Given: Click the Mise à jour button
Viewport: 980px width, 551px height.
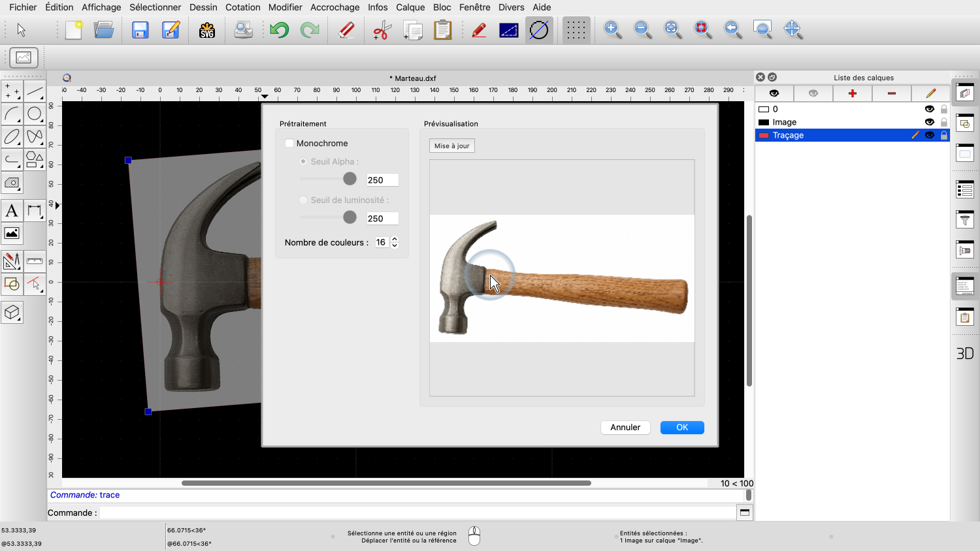Looking at the screenshot, I should pos(452,146).
